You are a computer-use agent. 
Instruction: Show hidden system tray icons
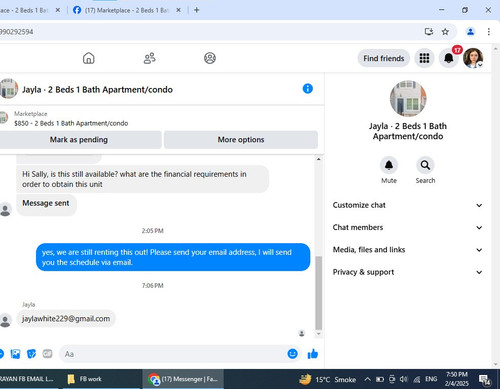(367, 379)
